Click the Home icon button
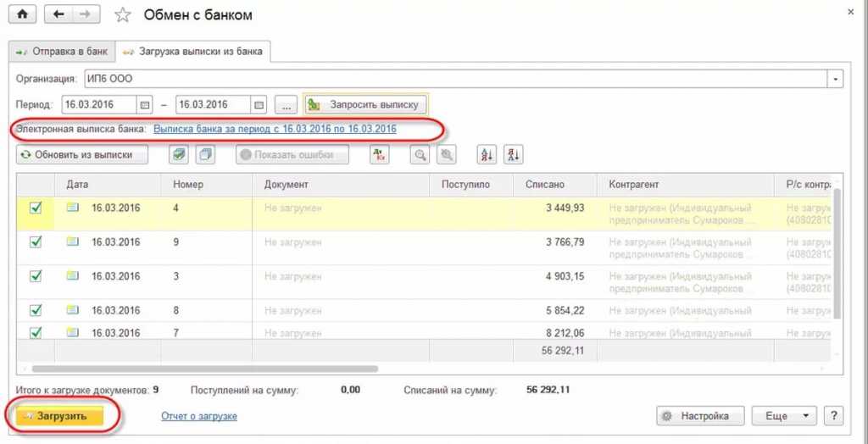The height and width of the screenshot is (444, 868). point(22,14)
